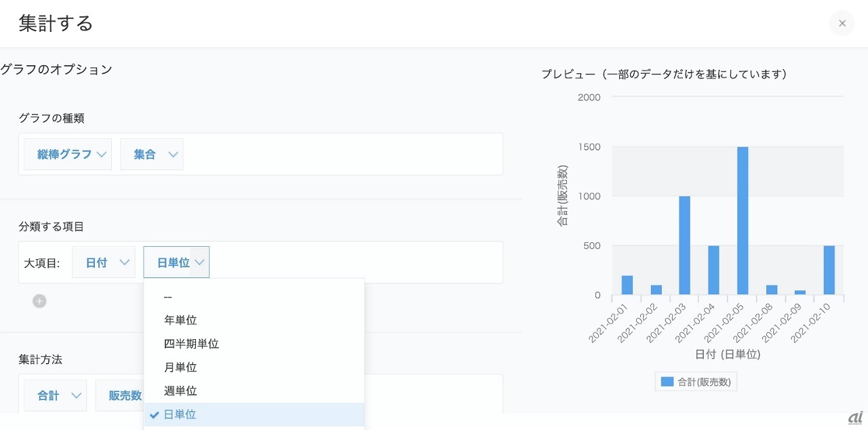Pick 月単位 in the dropdown list
The width and height of the screenshot is (868, 430).
[180, 368]
